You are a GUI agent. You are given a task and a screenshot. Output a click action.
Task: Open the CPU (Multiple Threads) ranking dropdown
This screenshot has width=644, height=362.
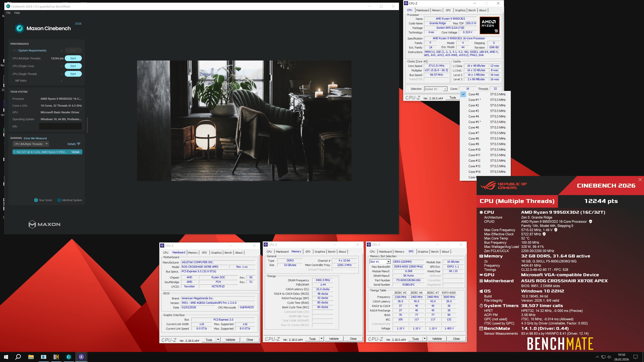[x=31, y=144]
